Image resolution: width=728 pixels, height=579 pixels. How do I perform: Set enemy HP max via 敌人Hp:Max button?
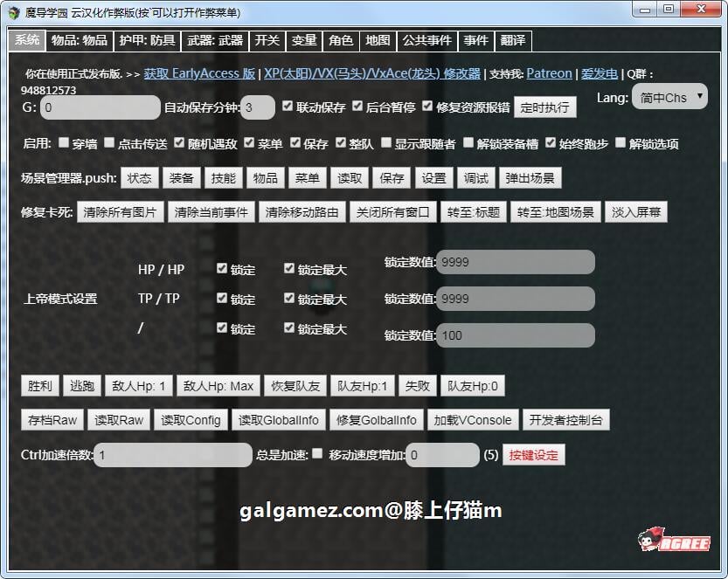(x=218, y=385)
